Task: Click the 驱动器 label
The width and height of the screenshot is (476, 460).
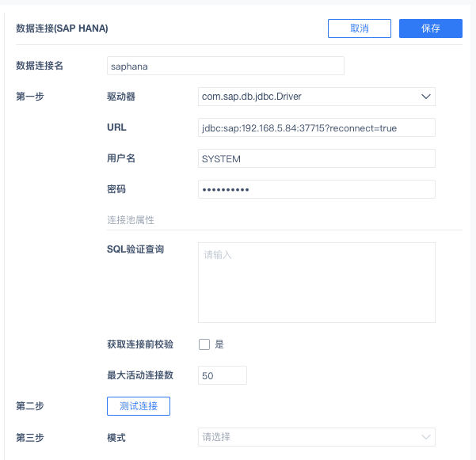Action: 121,97
